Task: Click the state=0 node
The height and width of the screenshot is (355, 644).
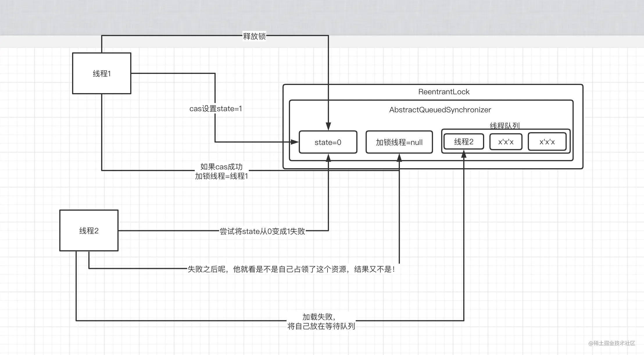Action: click(x=328, y=142)
